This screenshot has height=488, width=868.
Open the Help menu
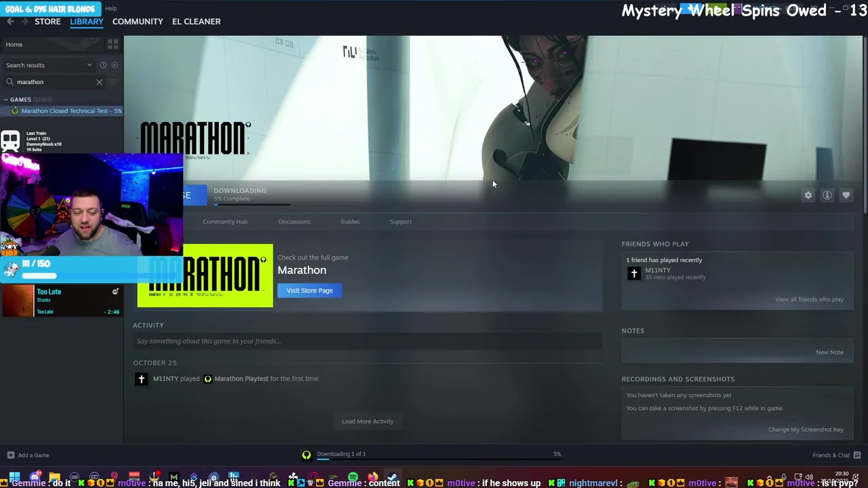(x=111, y=9)
